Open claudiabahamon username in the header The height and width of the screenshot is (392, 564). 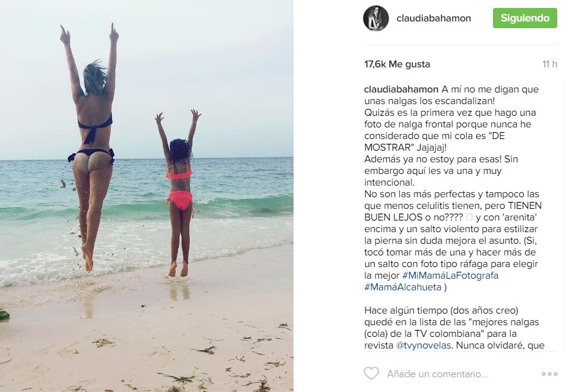434,18
